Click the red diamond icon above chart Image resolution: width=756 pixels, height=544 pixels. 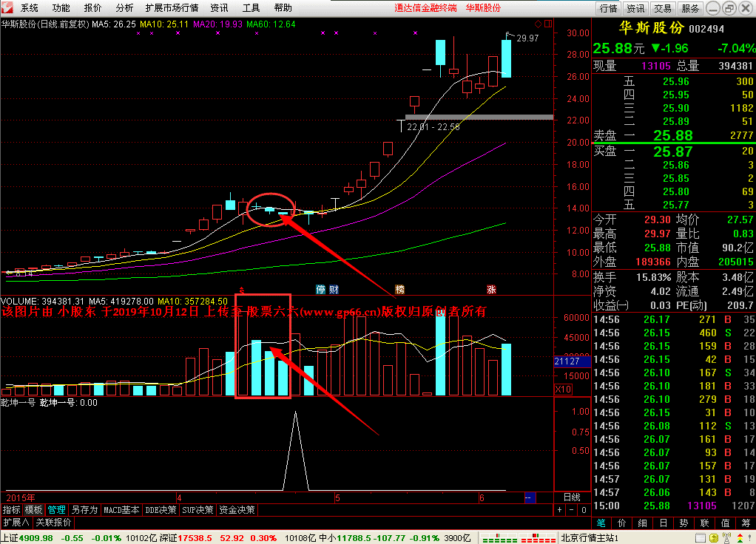[538, 24]
